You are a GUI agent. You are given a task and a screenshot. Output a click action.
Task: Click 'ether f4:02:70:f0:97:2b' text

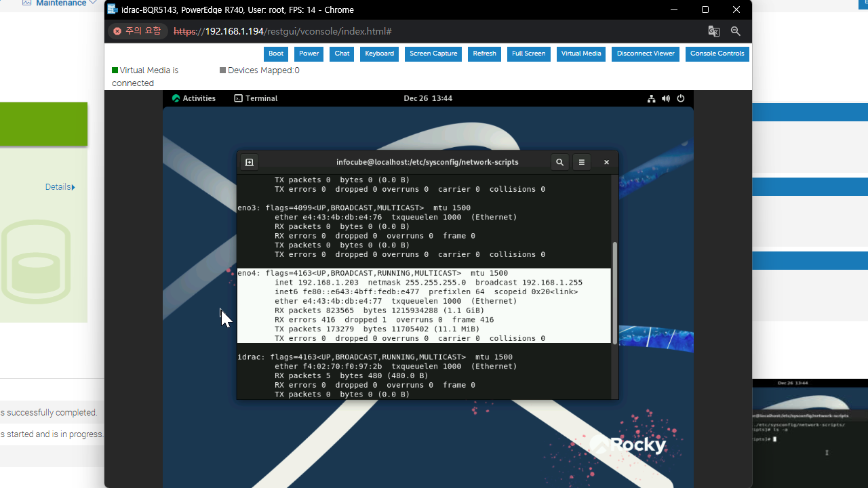328,366
